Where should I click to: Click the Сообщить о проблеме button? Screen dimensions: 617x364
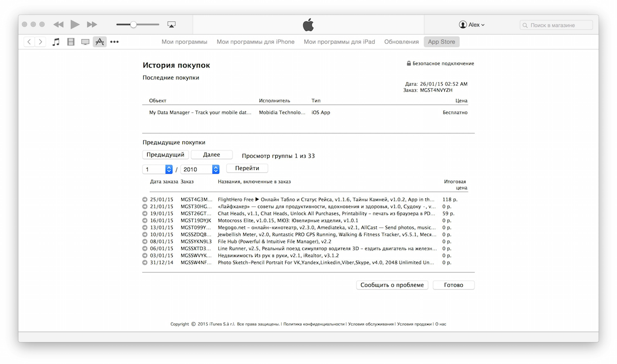tap(392, 285)
